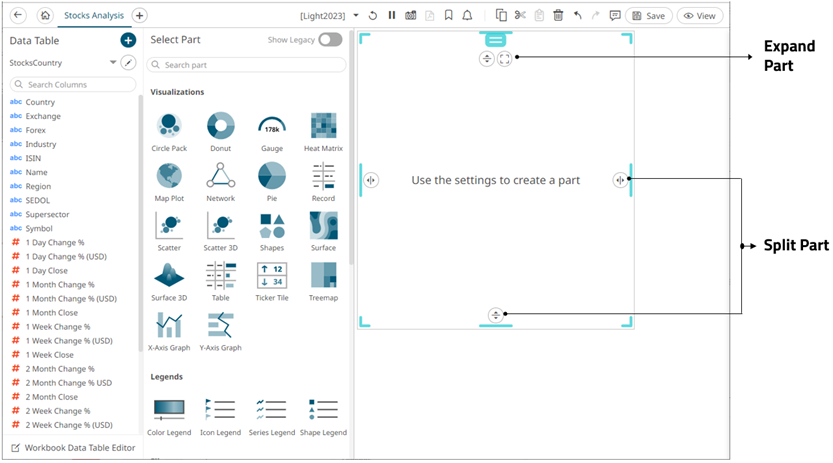
Task: Add a Shape Legend part
Action: [323, 417]
